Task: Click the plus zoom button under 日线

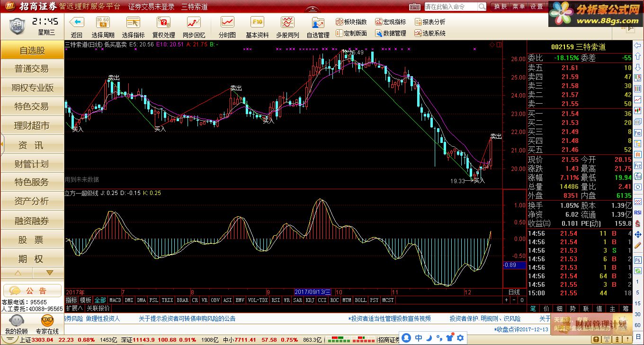Action: [x=506, y=300]
